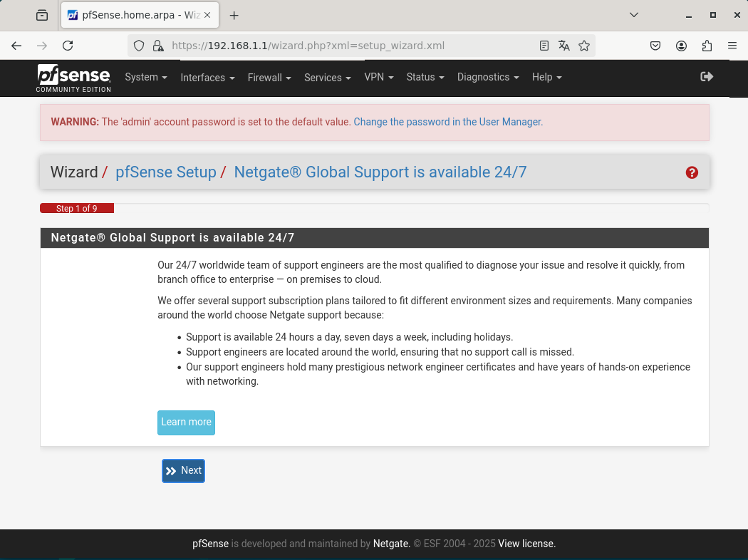The image size is (748, 560).
Task: Click the pfSense Community Edition logo
Action: click(73, 78)
